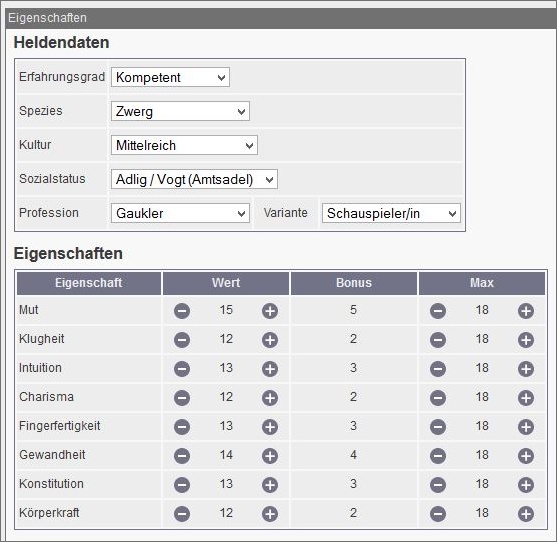
Task: Lower the Klugheit Max value
Action: [438, 340]
